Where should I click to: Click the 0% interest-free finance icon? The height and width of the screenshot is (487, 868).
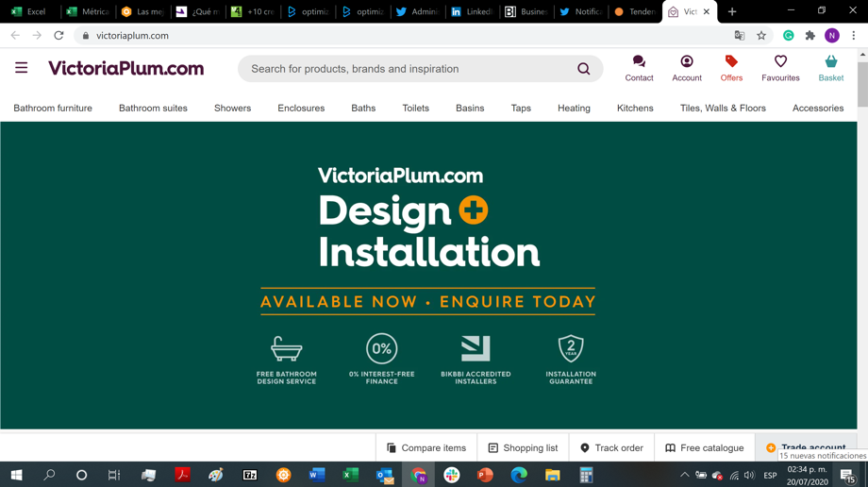381,348
